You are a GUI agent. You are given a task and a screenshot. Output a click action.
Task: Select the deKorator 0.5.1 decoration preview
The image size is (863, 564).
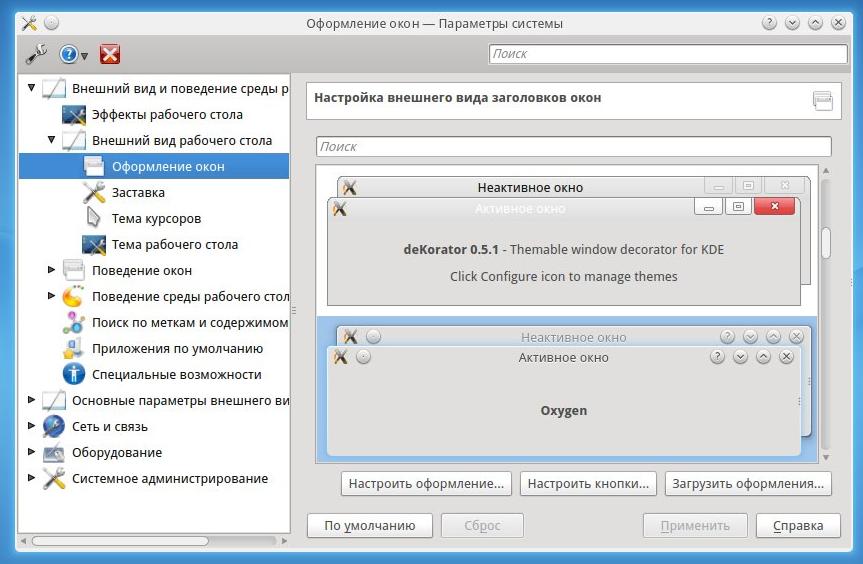pyautogui.click(x=567, y=241)
